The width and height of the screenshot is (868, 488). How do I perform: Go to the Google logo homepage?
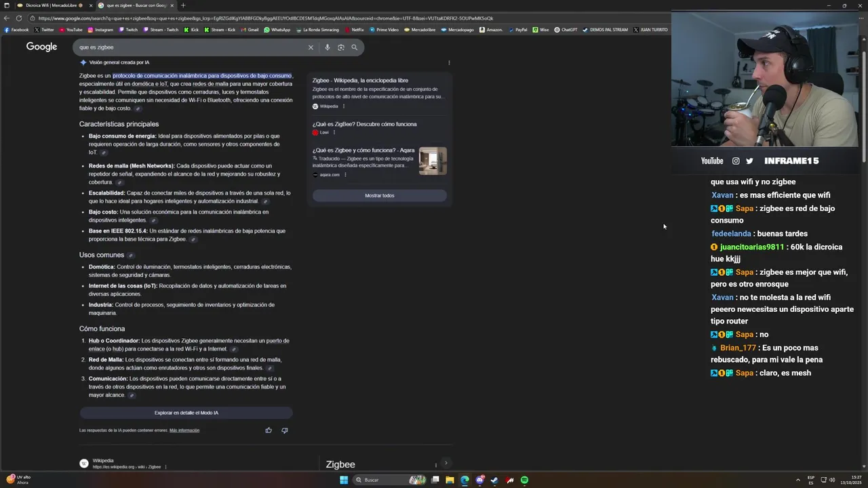[41, 47]
